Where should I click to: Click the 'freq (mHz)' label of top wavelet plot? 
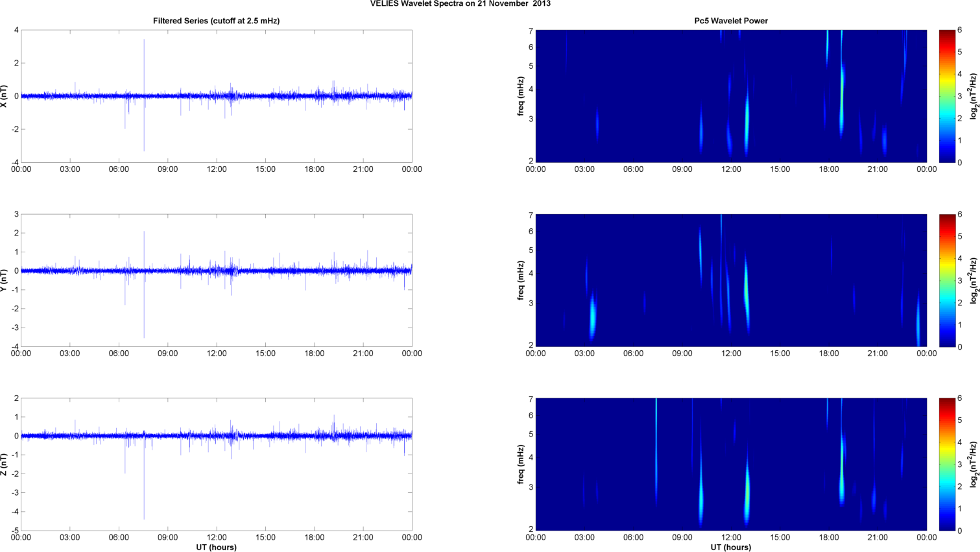tap(521, 96)
